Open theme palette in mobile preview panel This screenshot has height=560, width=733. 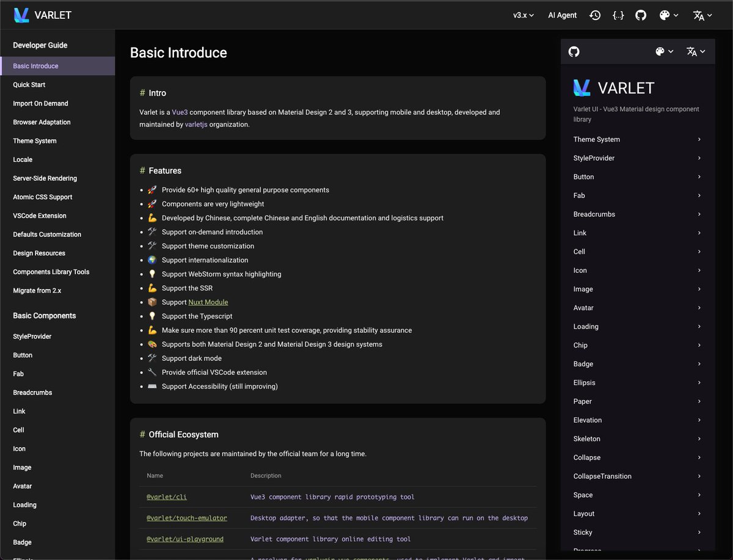coord(664,51)
